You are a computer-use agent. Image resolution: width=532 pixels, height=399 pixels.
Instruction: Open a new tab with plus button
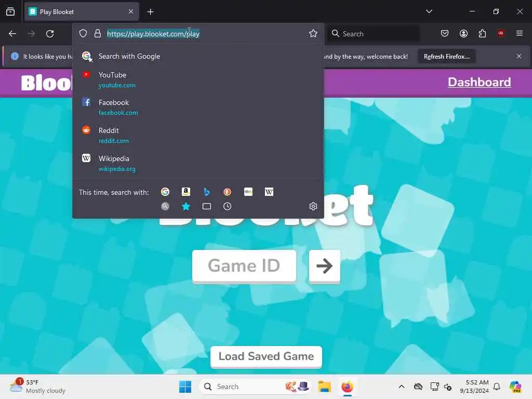click(x=150, y=11)
